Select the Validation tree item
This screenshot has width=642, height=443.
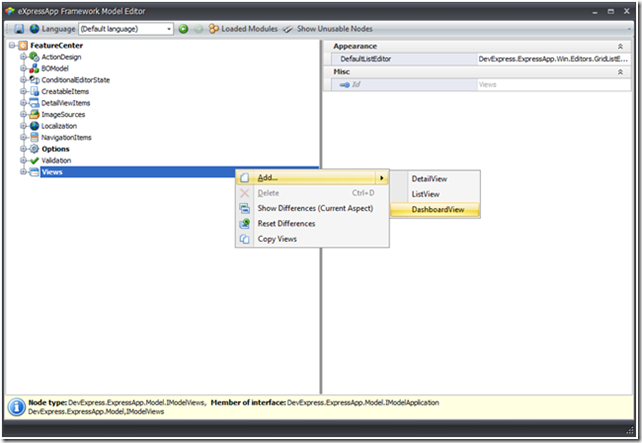56,160
